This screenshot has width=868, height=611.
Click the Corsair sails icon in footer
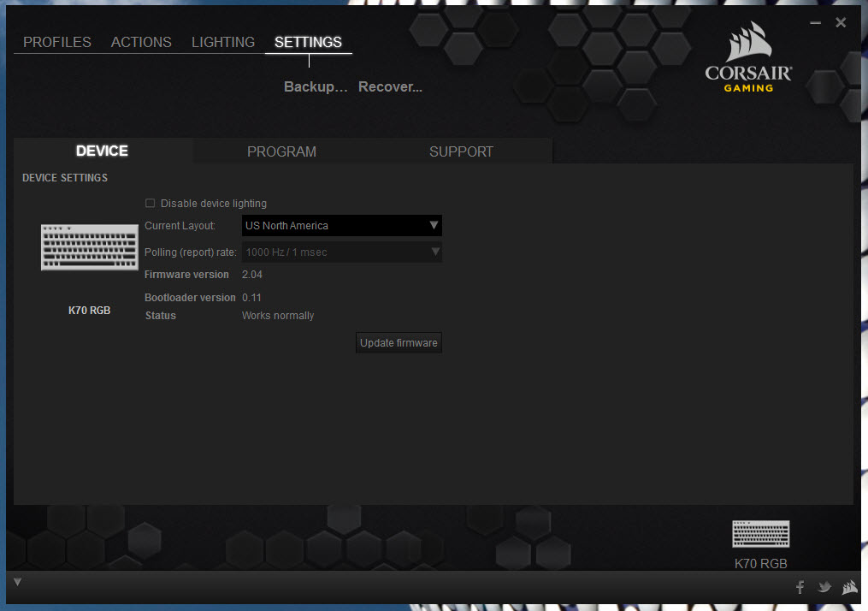pos(850,587)
